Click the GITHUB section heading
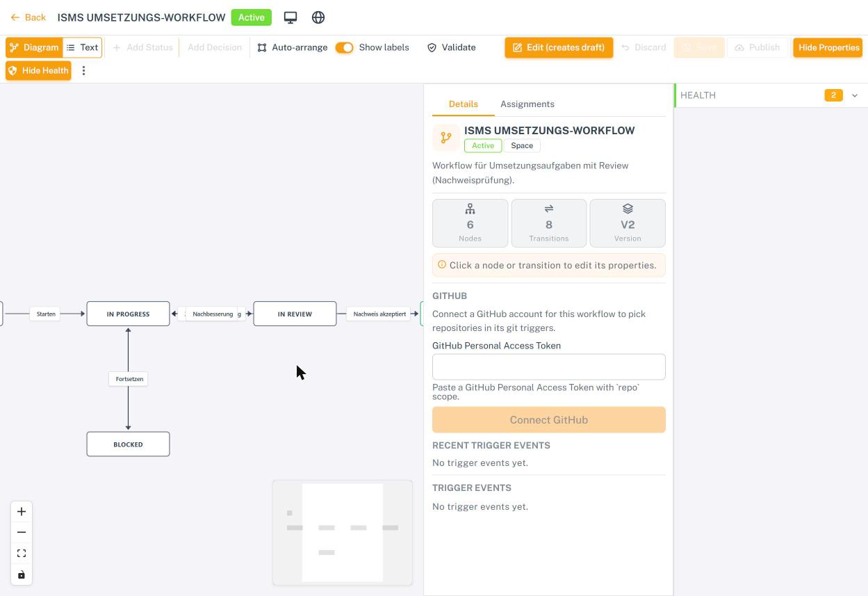The width and height of the screenshot is (868, 596). click(450, 296)
